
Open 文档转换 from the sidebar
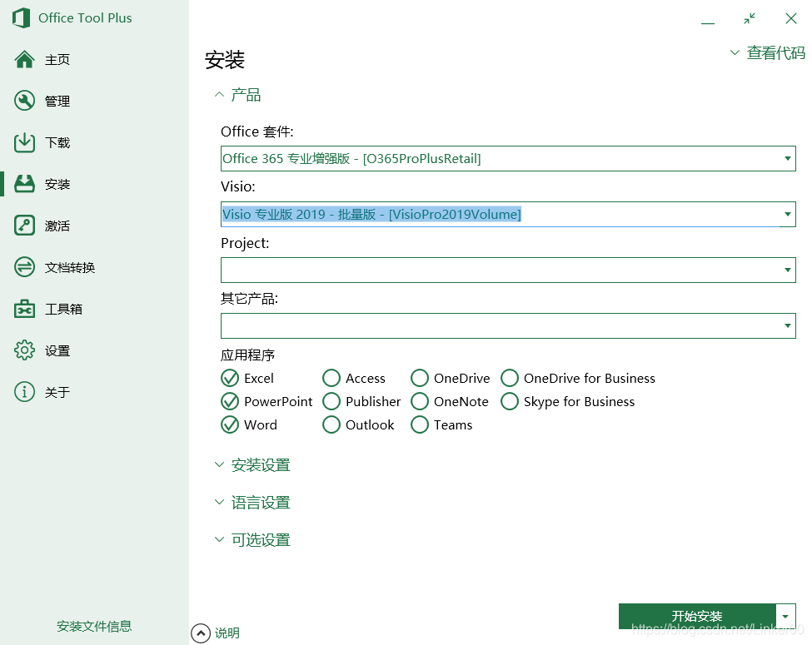70,267
